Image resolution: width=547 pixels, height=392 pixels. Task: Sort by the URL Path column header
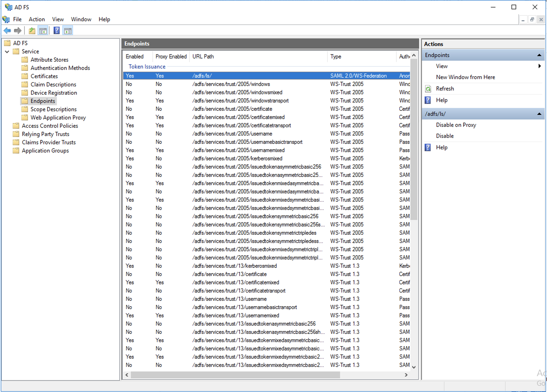pyautogui.click(x=258, y=56)
